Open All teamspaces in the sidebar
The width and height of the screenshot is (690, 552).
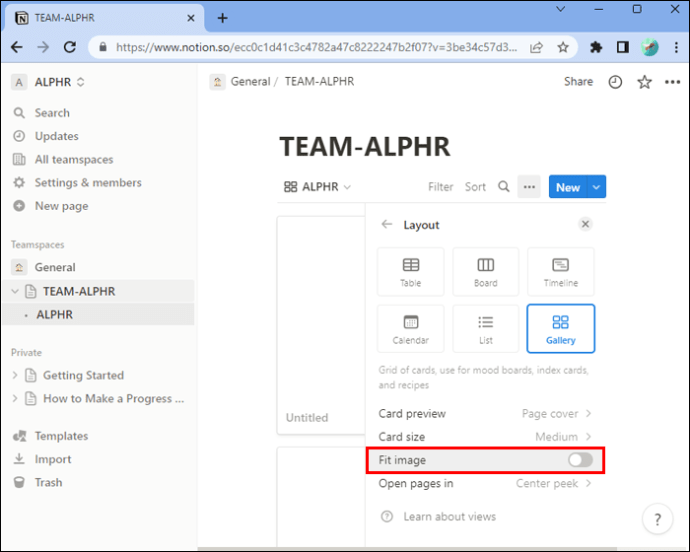(73, 159)
